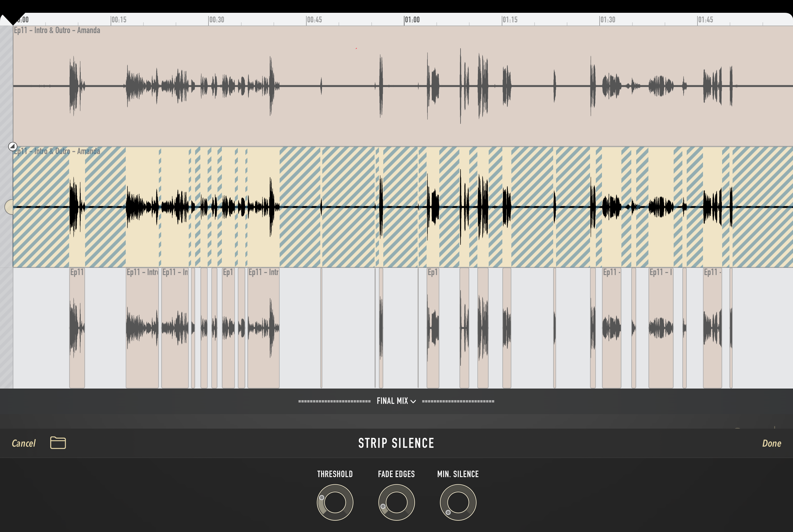
Task: Open the Final Mix dropdown
Action: point(392,401)
